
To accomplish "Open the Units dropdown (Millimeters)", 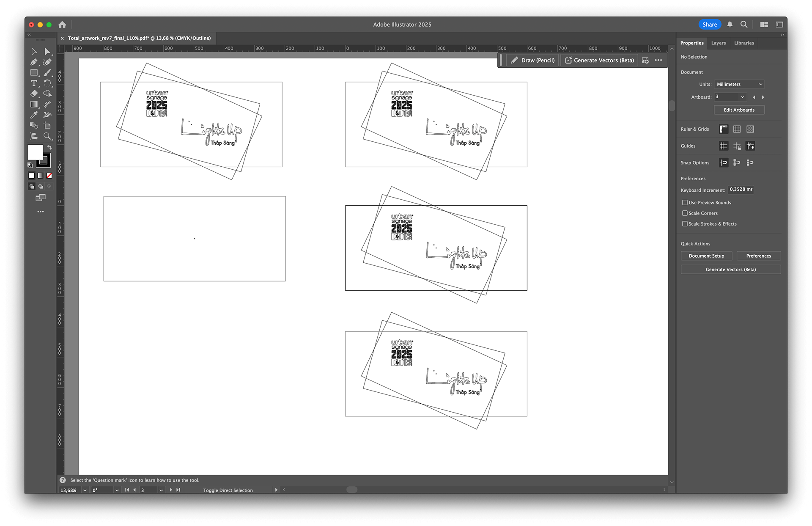I will click(x=739, y=84).
